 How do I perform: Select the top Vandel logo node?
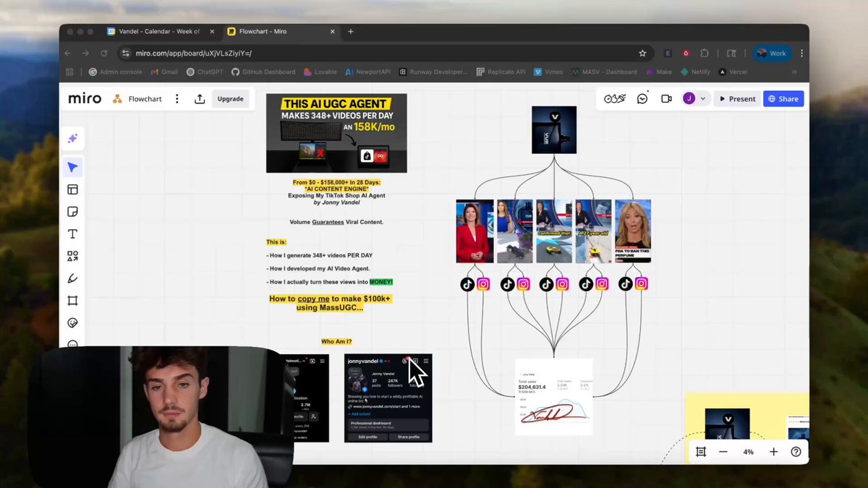click(554, 130)
